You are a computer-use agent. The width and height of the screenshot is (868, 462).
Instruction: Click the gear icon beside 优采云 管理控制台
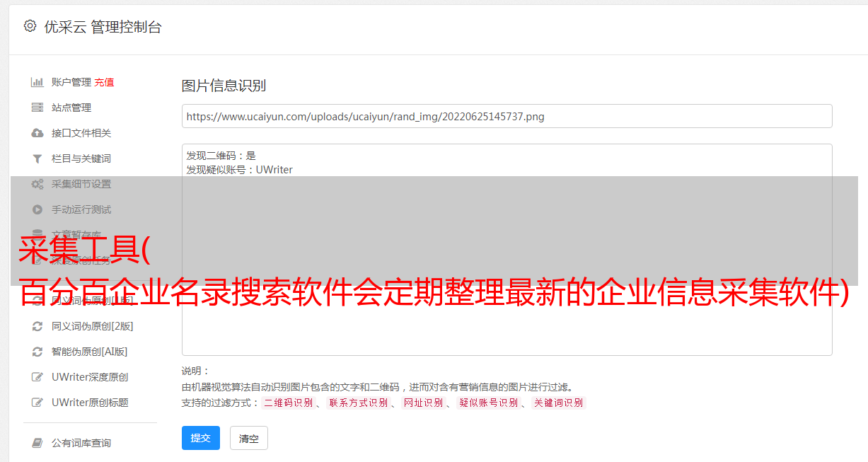pyautogui.click(x=30, y=26)
